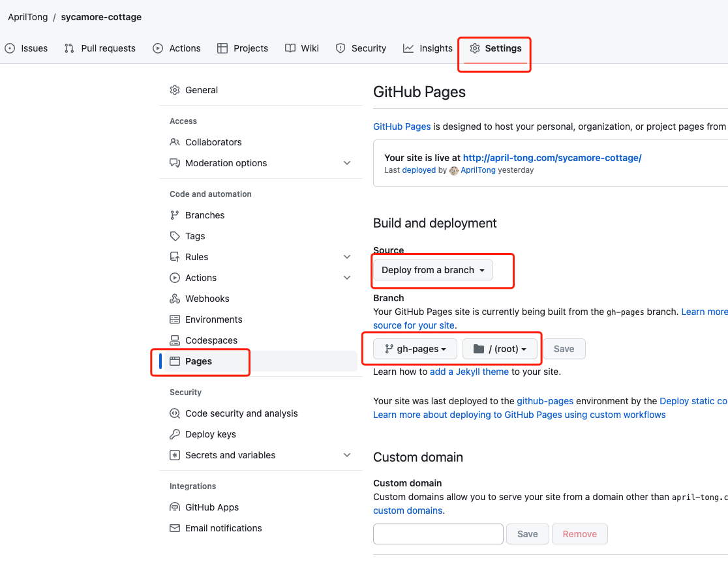Click the Wiki book icon
The image size is (728, 562).
[290, 48]
